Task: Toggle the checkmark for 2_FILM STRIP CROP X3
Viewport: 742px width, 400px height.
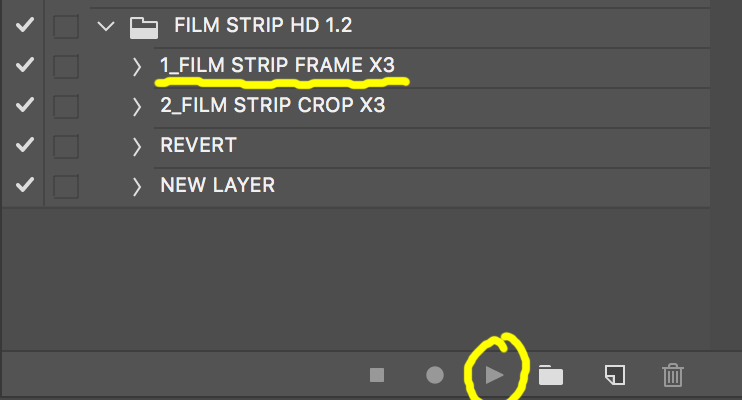Action: tap(25, 105)
